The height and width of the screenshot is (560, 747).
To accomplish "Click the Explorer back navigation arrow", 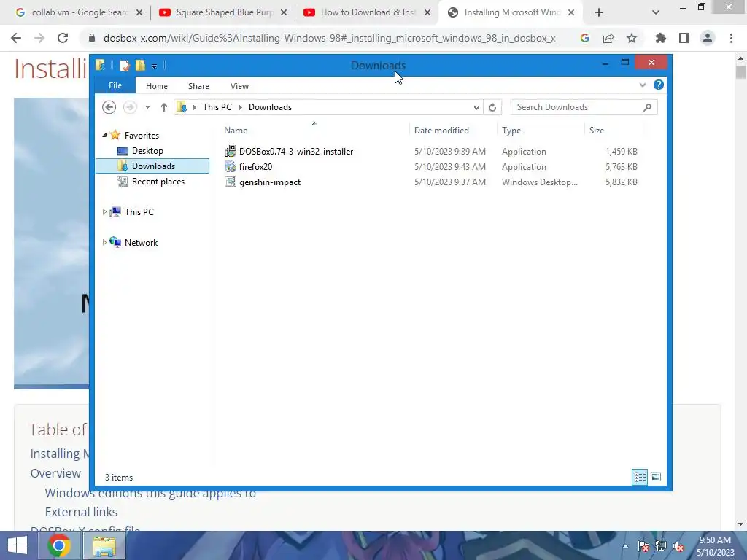I will [109, 107].
